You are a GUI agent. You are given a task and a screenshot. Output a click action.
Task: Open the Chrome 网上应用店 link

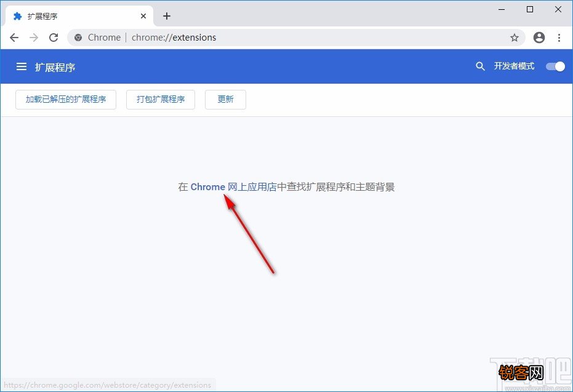(x=233, y=187)
